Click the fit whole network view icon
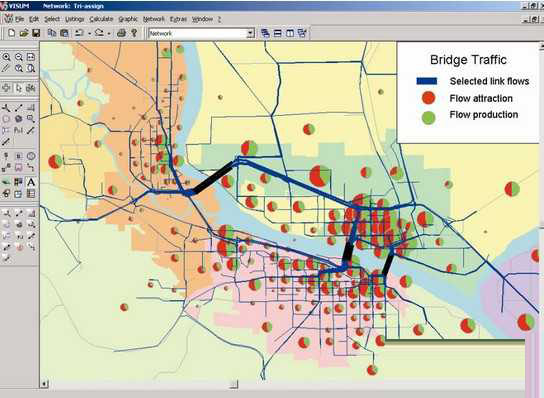 (x=31, y=57)
